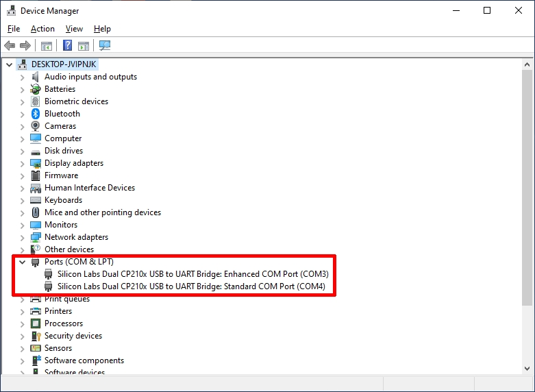Collapse the DESKTOP-JVIPNJK root node
The height and width of the screenshot is (392, 535).
(x=9, y=64)
